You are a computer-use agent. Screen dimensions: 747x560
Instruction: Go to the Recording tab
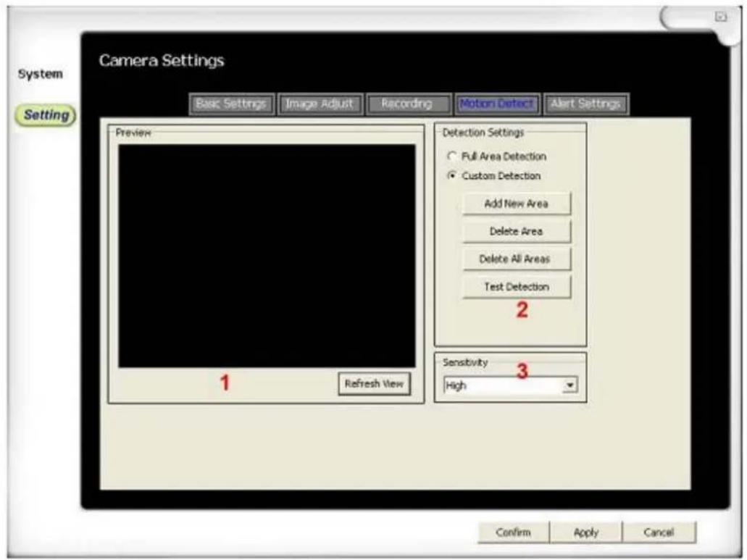tap(406, 104)
